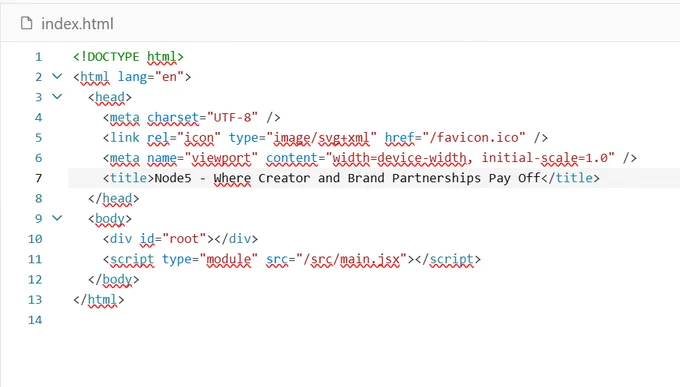This screenshot has width=680, height=387.
Task: Click the closing </html> tag
Action: click(x=99, y=300)
